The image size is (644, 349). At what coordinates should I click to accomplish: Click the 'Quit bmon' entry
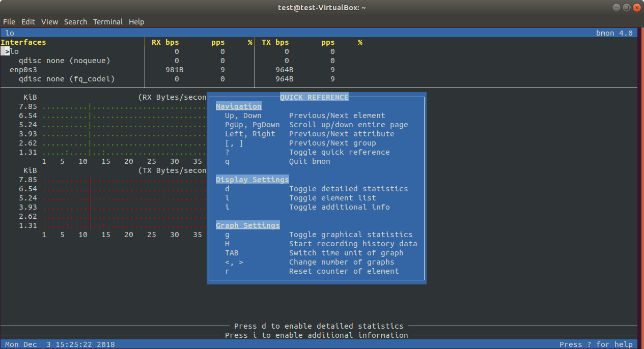tap(310, 161)
